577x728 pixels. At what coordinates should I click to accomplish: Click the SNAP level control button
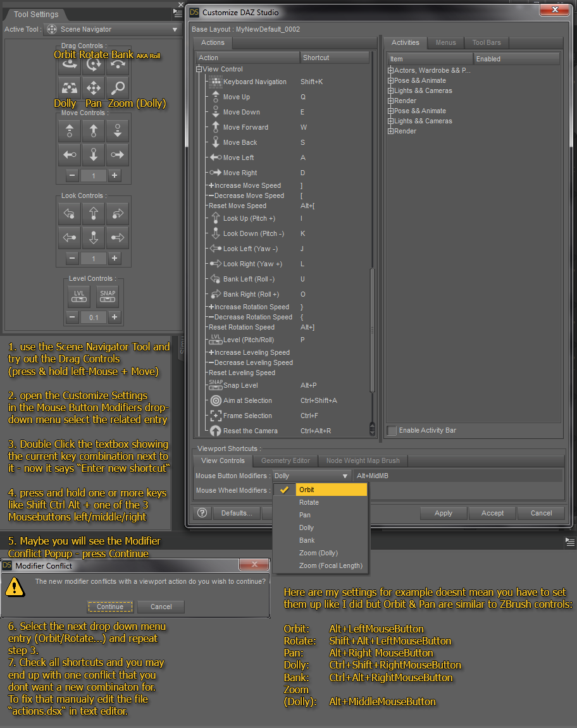pyautogui.click(x=108, y=297)
